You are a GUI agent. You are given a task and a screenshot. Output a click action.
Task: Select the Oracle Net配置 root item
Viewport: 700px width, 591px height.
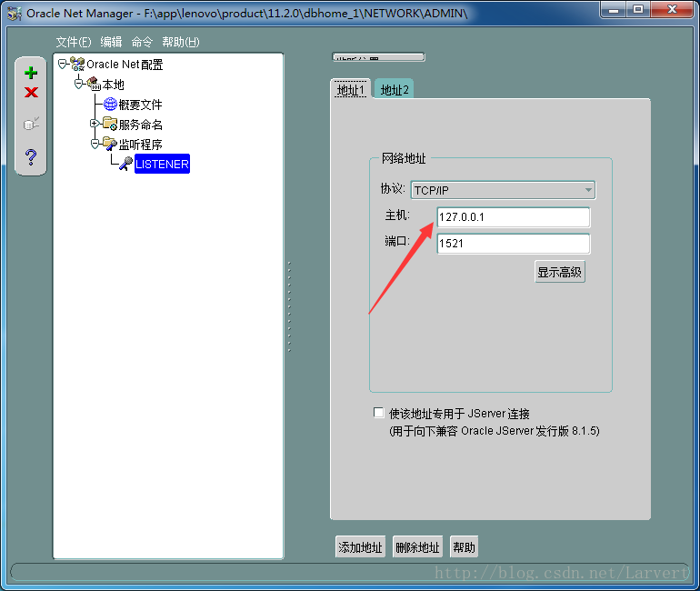125,65
